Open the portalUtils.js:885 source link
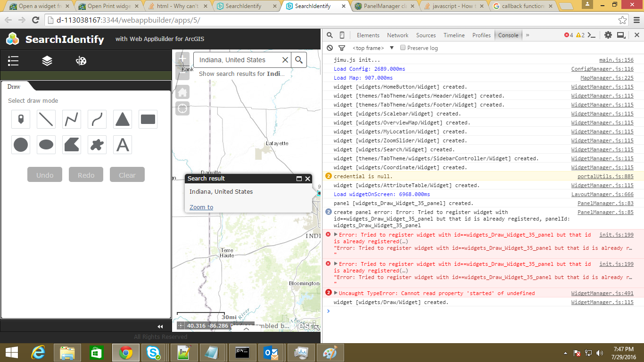644x362 pixels. (x=605, y=176)
